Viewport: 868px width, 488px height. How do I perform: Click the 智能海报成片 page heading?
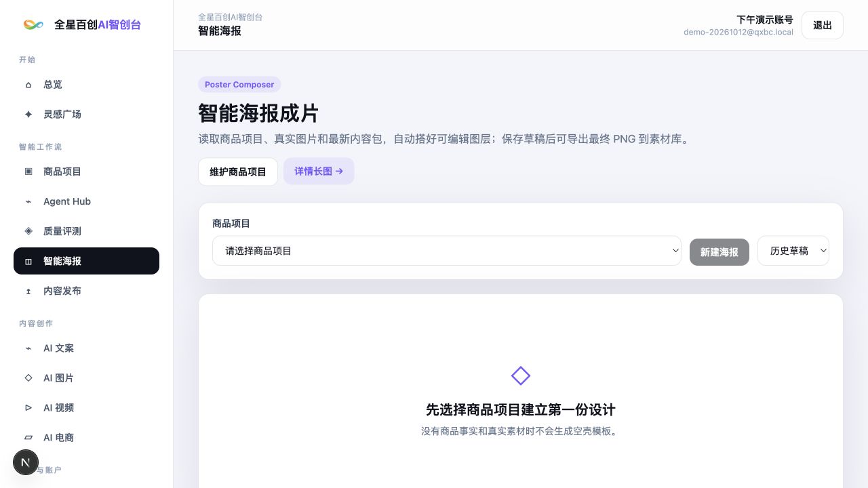coord(258,113)
